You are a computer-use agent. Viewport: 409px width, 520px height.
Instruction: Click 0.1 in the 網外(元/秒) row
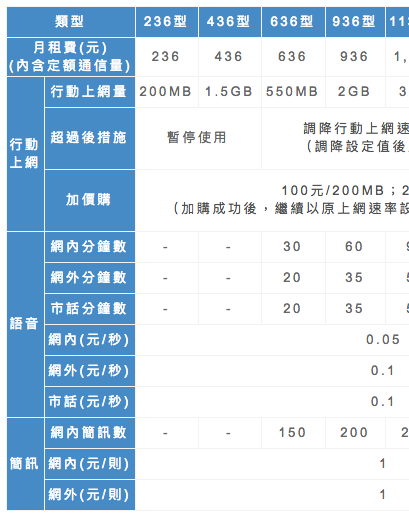pyautogui.click(x=383, y=371)
